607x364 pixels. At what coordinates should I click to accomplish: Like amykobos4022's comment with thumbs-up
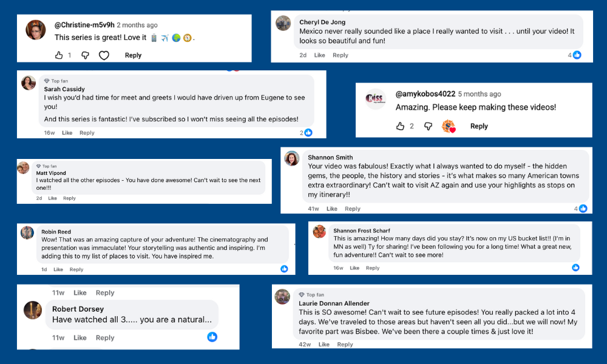pyautogui.click(x=400, y=126)
